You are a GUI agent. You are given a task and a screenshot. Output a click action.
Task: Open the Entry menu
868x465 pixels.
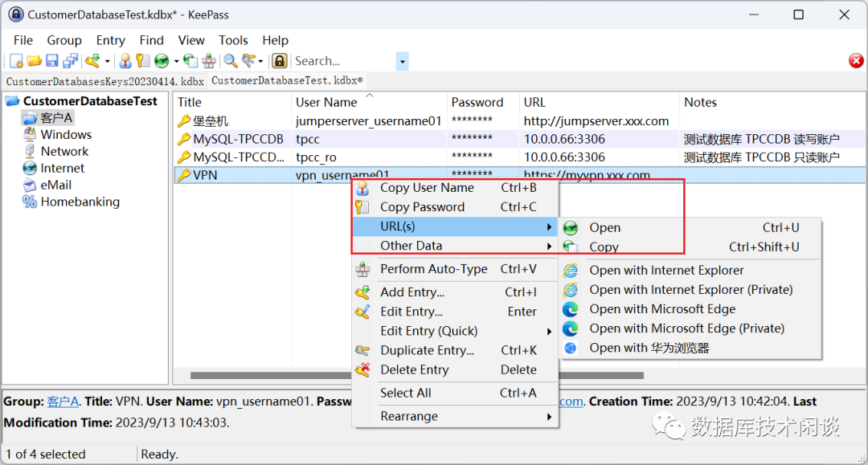pos(111,40)
